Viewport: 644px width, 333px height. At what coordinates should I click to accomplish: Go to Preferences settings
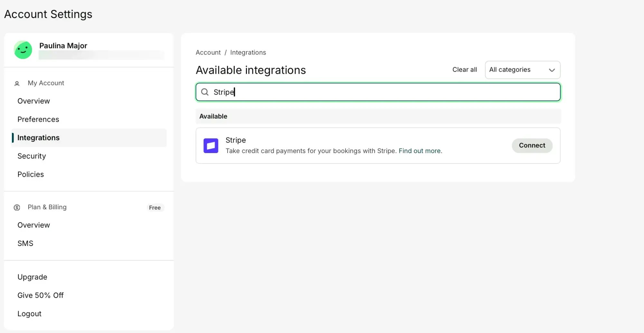coord(38,119)
